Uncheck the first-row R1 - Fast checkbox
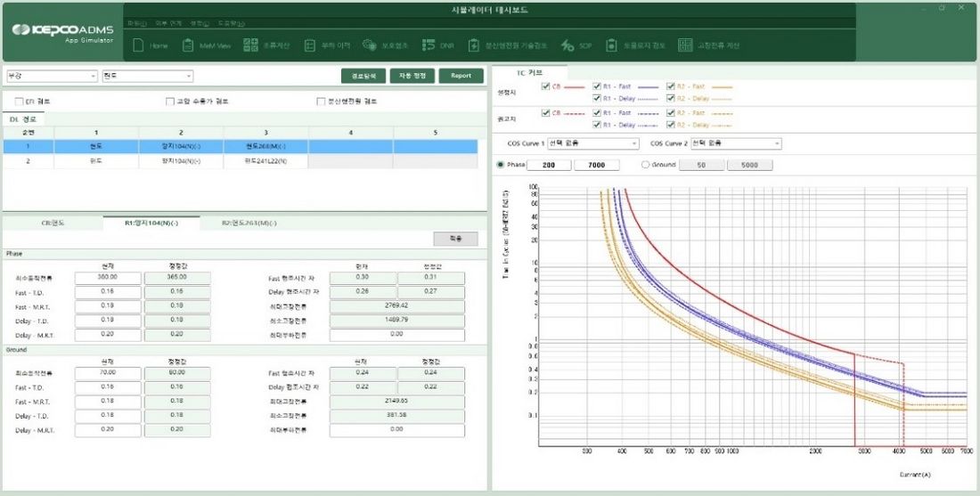This screenshot has width=980, height=496. 597,86
